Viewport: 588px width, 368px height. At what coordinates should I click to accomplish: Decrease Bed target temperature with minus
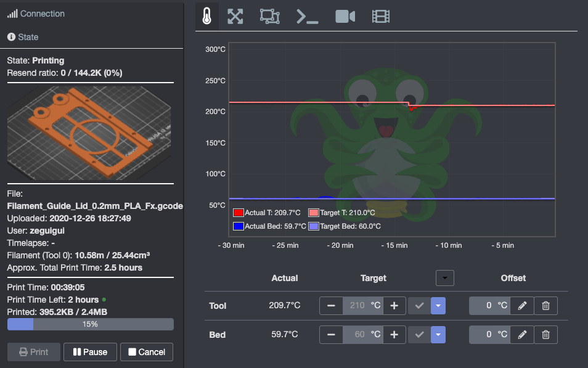pyautogui.click(x=331, y=335)
